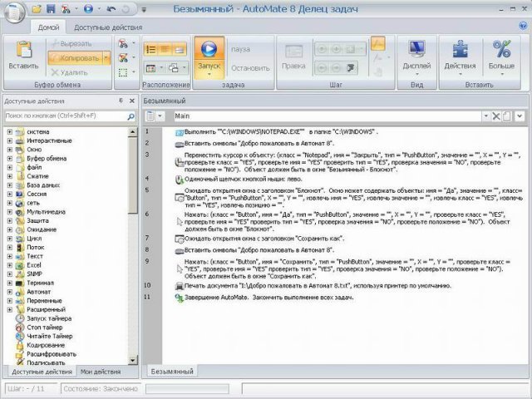Click the numbered list layout icon in Расположение
This screenshot has width=532, height=399.
[x=151, y=50]
